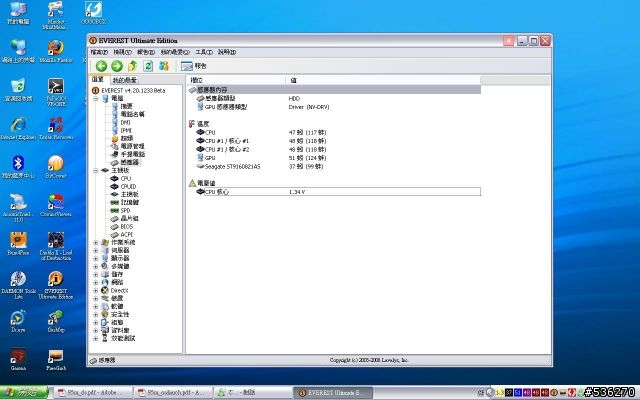Image resolution: width=640 pixels, height=400 pixels.
Task: Expand the 顯示器 Display tree node
Action: click(96, 258)
